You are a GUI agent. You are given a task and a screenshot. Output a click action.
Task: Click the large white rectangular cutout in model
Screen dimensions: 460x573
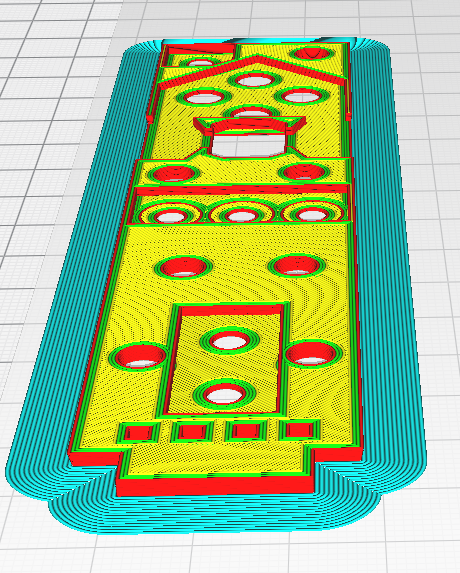point(248,145)
